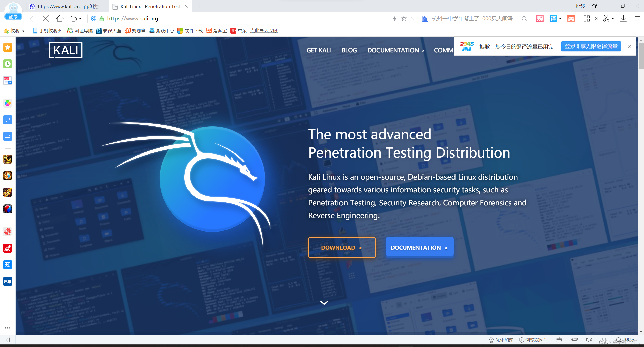This screenshot has height=347, width=644.
Task: Click the orange DOWNLOAD button
Action: point(342,247)
